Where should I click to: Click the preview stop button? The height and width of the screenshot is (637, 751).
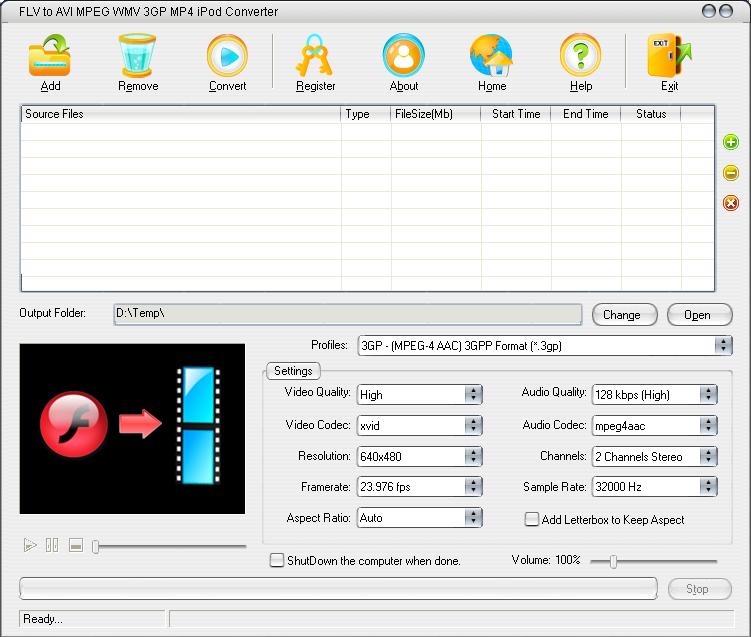pos(76,545)
